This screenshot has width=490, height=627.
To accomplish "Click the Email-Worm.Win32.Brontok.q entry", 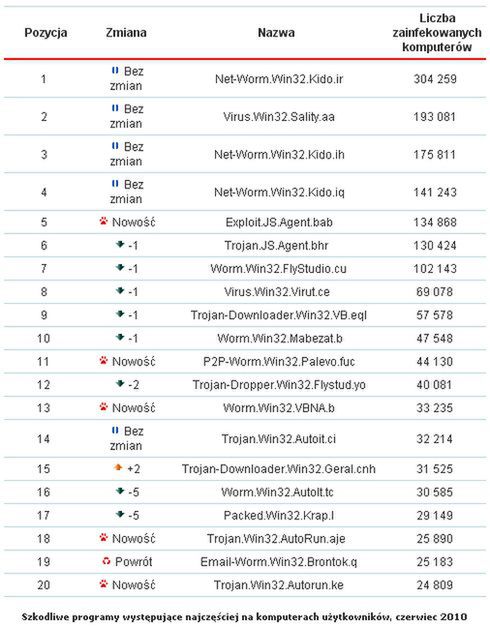I will (278, 562).
